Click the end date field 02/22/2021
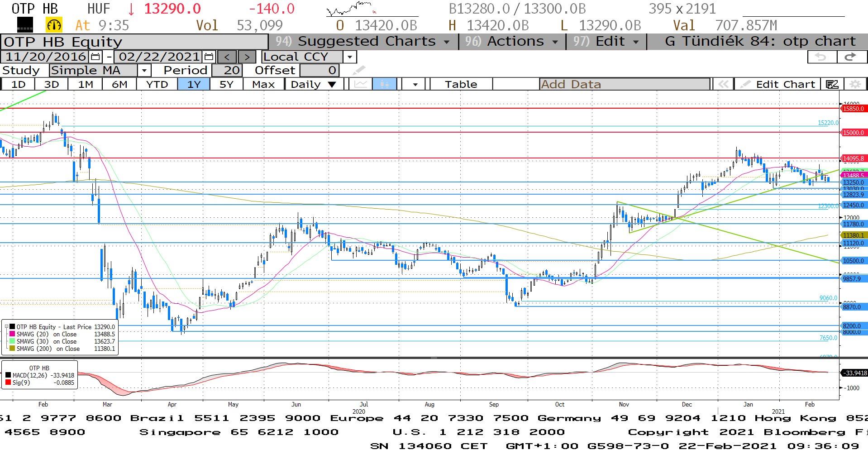Image resolution: width=868 pixels, height=464 pixels. click(x=159, y=57)
